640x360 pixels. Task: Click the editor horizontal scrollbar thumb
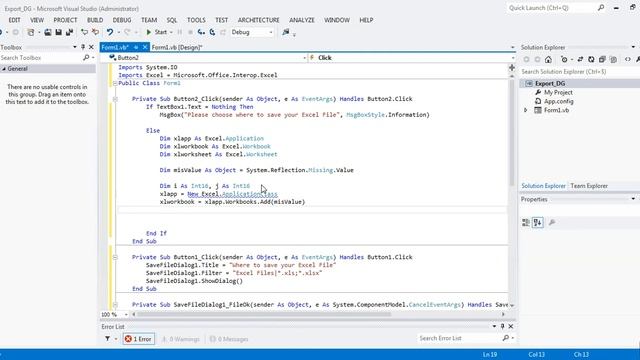click(264, 315)
